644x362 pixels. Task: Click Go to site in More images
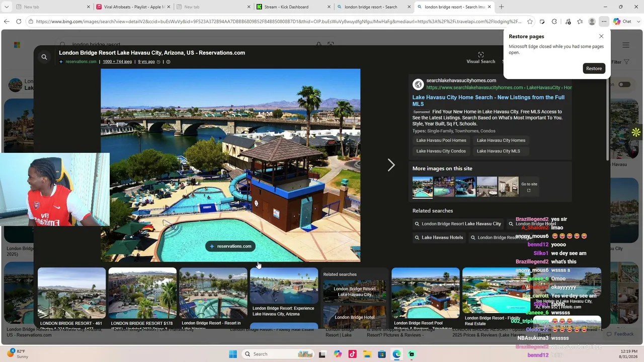pos(529,187)
